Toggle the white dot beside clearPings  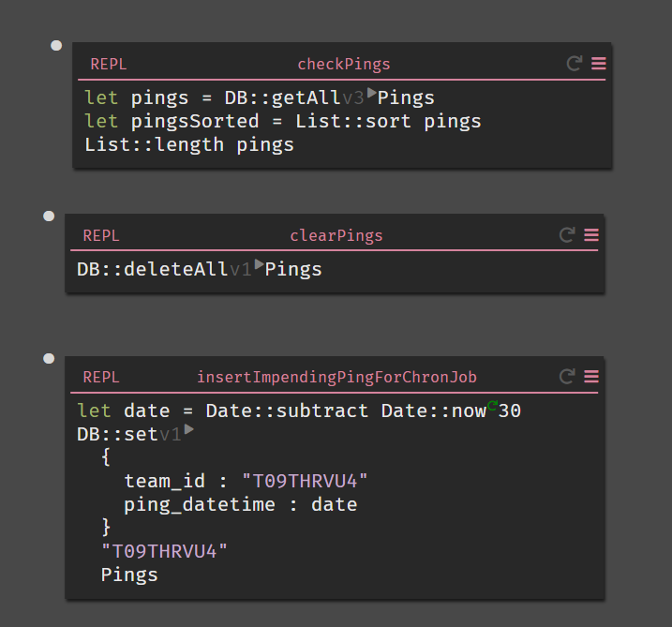49,216
